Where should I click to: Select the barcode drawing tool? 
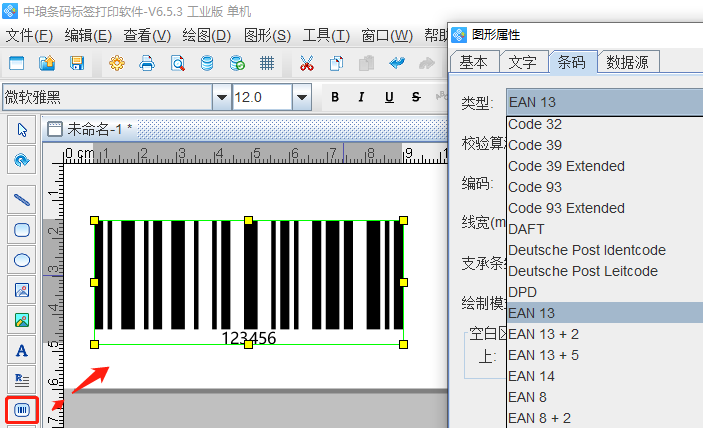coord(22,410)
